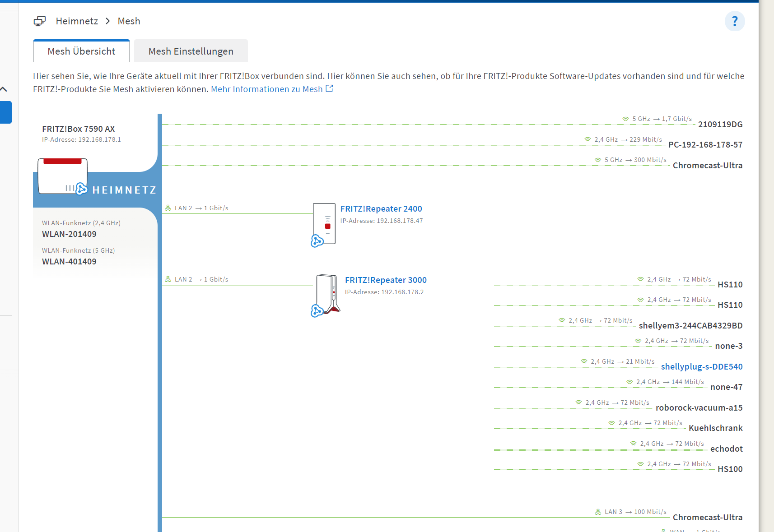Click the help question mark icon
This screenshot has height=532, width=774.
pos(735,21)
